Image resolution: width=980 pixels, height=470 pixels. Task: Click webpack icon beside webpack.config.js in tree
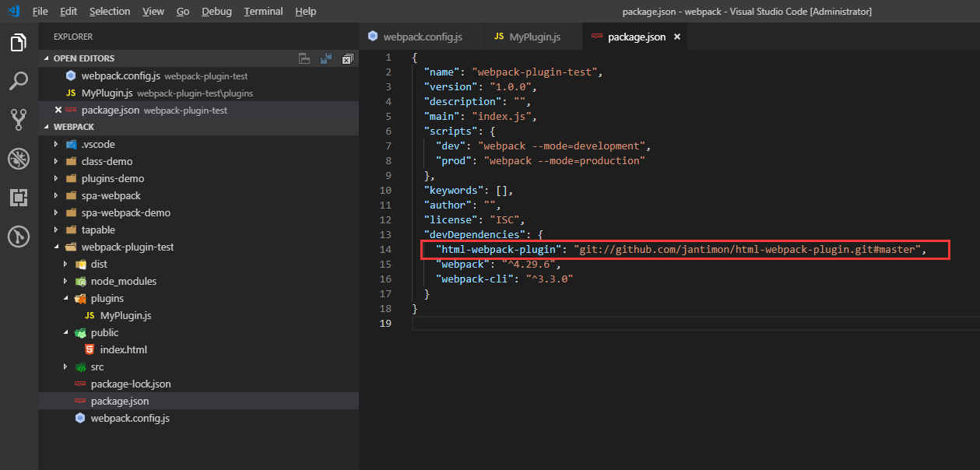coord(80,419)
